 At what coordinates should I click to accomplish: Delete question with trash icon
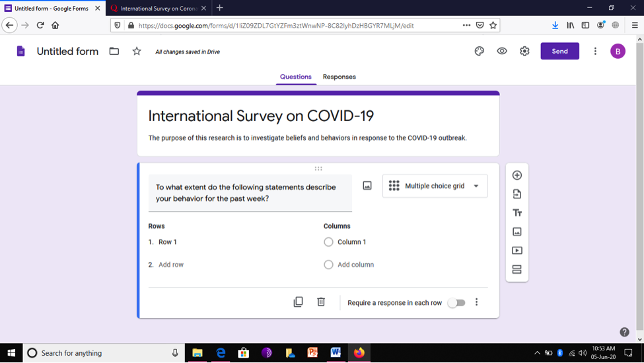click(x=321, y=302)
